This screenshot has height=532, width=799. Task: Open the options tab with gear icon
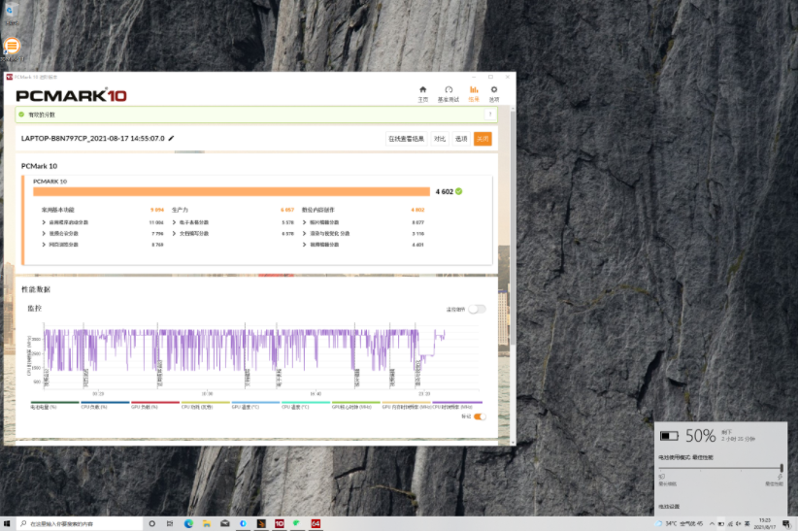point(494,94)
